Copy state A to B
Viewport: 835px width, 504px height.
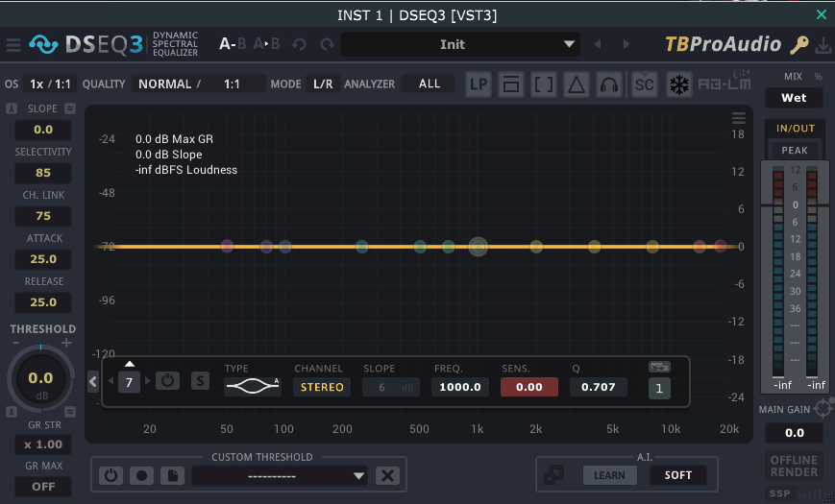pos(266,43)
